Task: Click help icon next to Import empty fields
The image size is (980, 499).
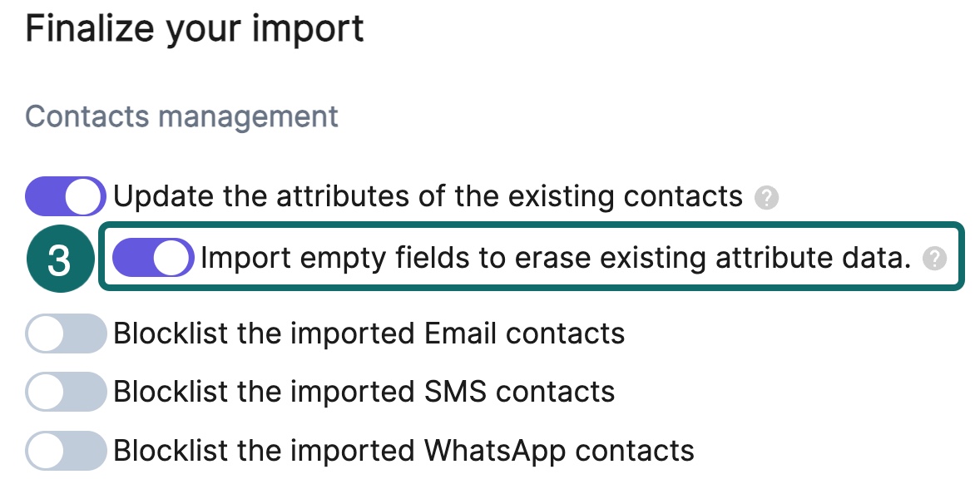Action: [936, 259]
